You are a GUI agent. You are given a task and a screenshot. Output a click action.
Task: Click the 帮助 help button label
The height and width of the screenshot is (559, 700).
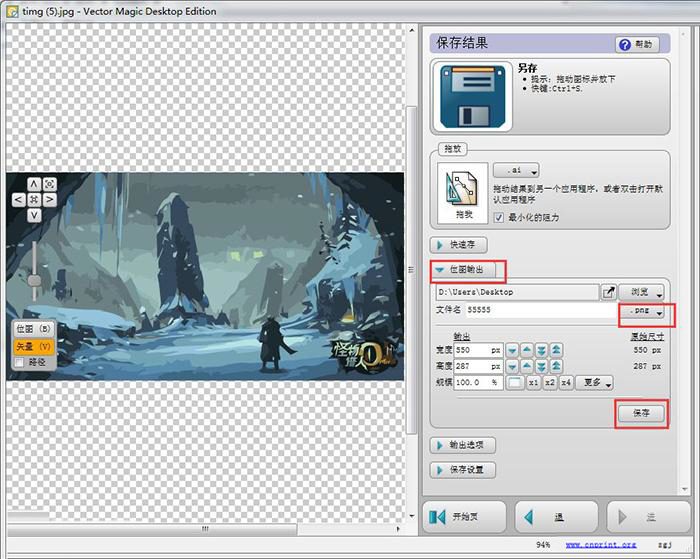pyautogui.click(x=644, y=44)
